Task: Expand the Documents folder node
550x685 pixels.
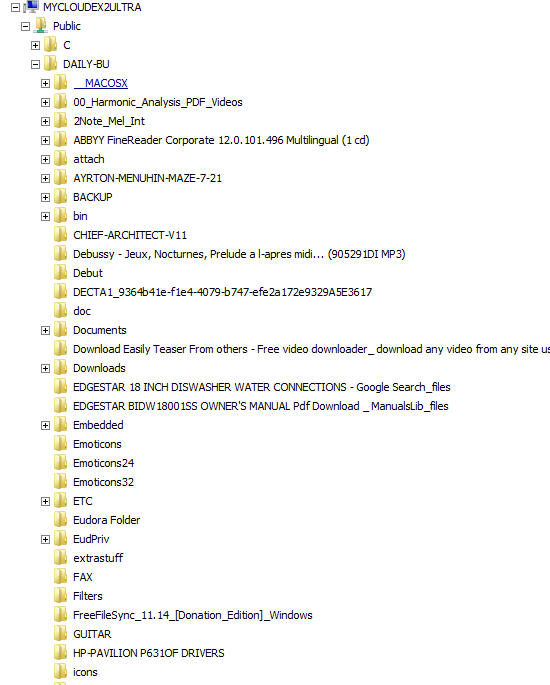Action: click(x=45, y=331)
